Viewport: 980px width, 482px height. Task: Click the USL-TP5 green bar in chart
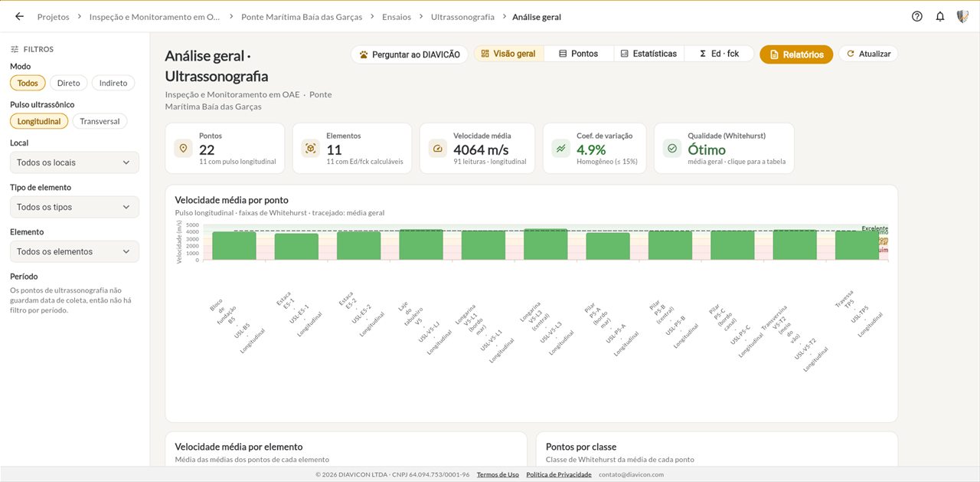coord(857,245)
